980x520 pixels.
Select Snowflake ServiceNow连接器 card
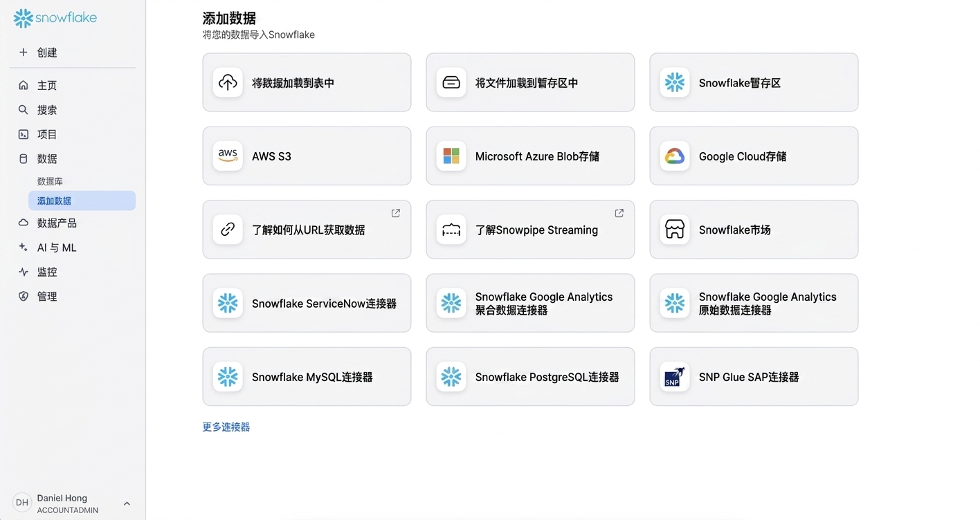307,303
